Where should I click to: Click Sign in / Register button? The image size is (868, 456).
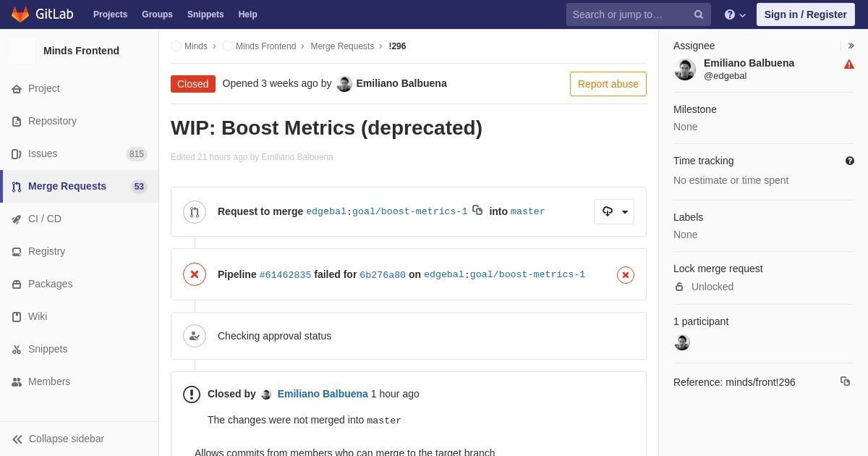coord(805,14)
